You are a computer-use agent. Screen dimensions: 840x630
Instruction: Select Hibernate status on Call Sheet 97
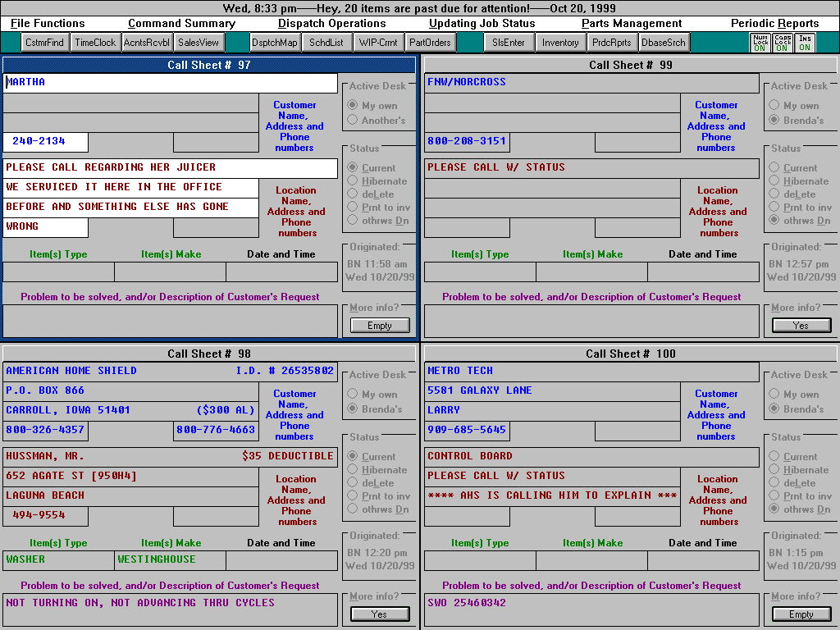(354, 181)
